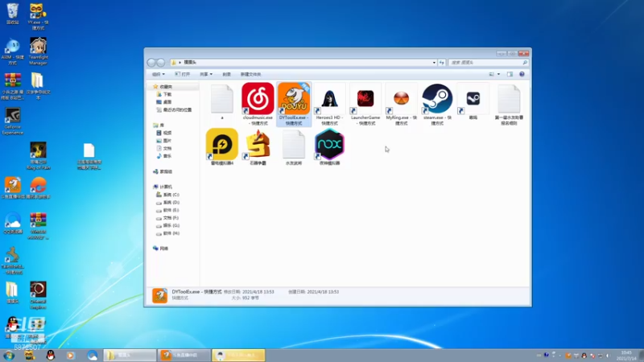Expand the view options arrow
This screenshot has height=362, width=644.
tap(498, 74)
